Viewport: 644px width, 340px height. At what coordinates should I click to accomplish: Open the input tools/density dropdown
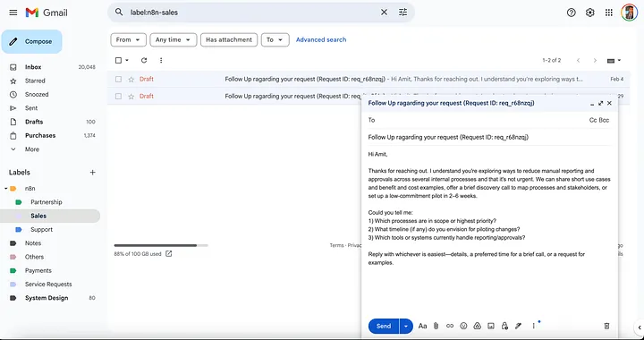click(614, 60)
